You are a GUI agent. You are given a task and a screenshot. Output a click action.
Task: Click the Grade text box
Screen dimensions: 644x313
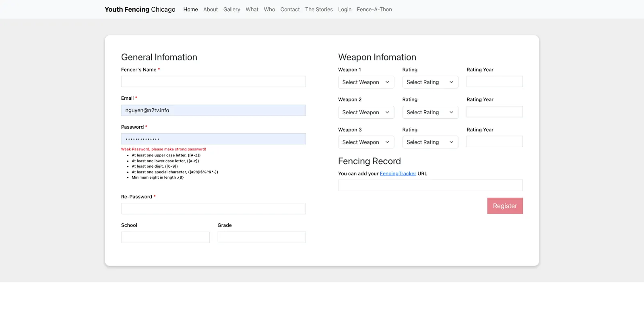click(262, 237)
